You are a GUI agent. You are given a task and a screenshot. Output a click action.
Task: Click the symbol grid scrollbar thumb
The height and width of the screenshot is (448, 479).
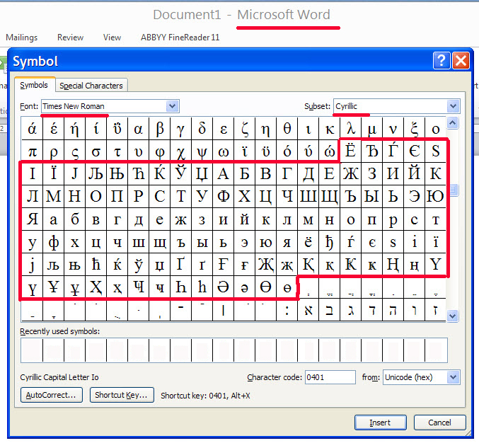click(x=452, y=190)
